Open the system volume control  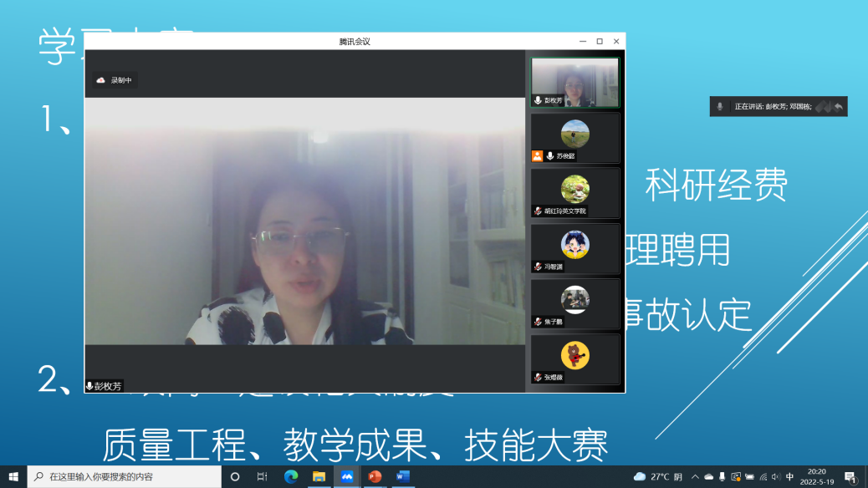pos(777,476)
